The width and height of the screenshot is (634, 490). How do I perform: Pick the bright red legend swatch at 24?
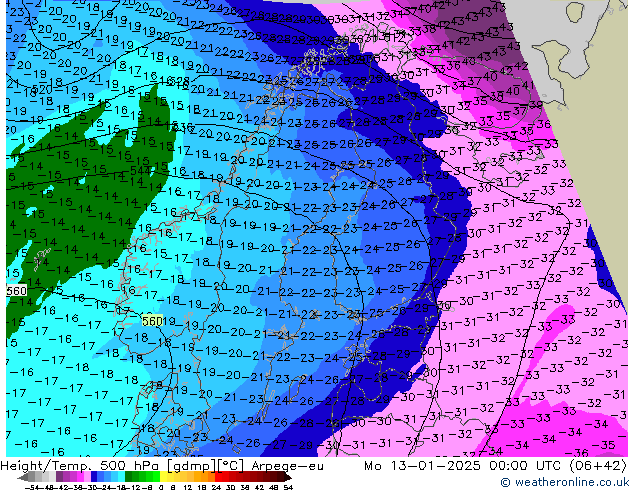click(218, 476)
